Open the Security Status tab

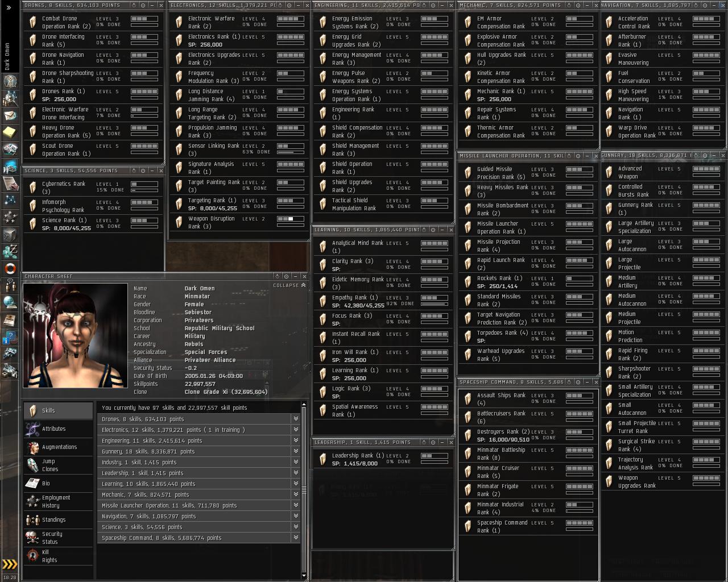[58, 538]
